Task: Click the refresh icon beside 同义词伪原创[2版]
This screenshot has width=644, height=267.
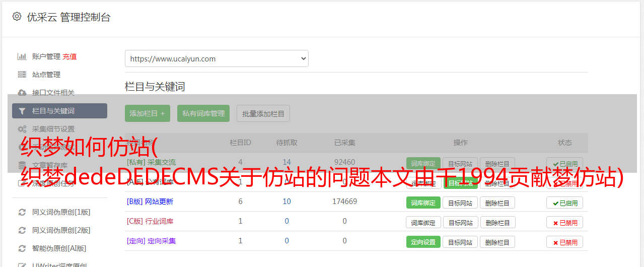Action: click(x=22, y=230)
